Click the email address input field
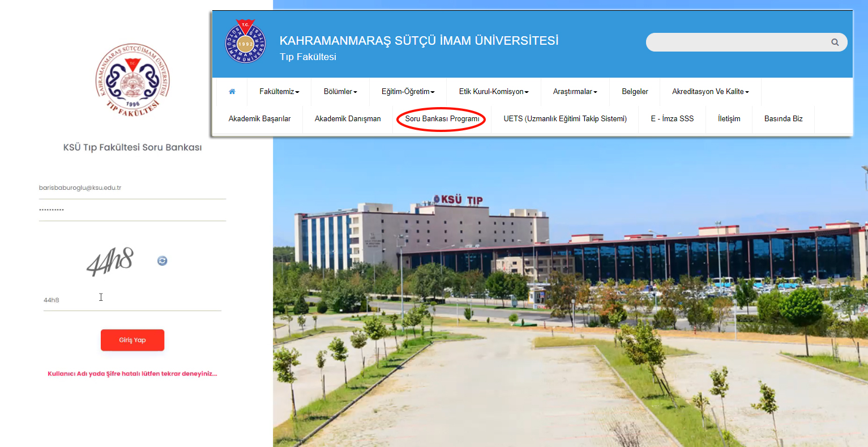This screenshot has height=447, width=868. [132, 188]
